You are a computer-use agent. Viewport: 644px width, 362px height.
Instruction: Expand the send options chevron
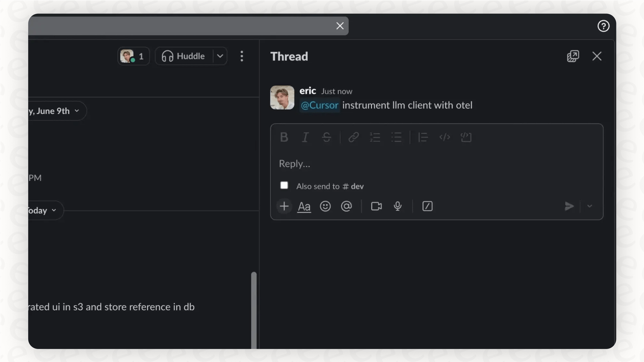point(590,206)
